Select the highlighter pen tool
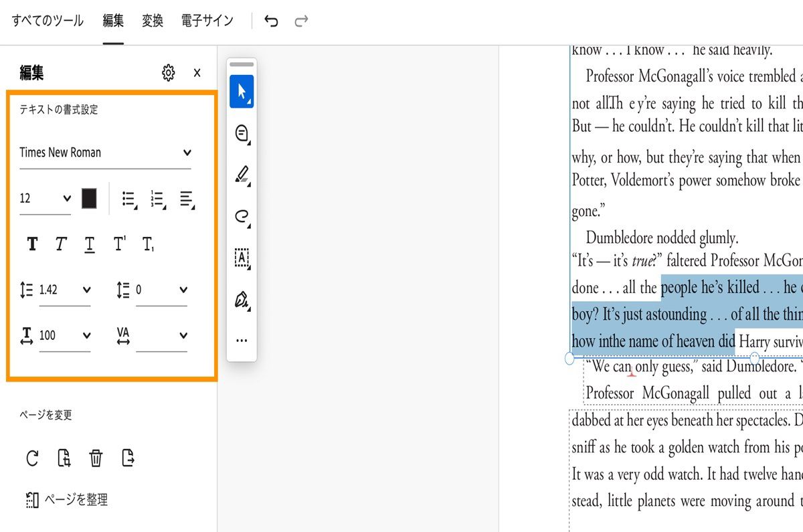The image size is (803, 532). click(x=242, y=175)
